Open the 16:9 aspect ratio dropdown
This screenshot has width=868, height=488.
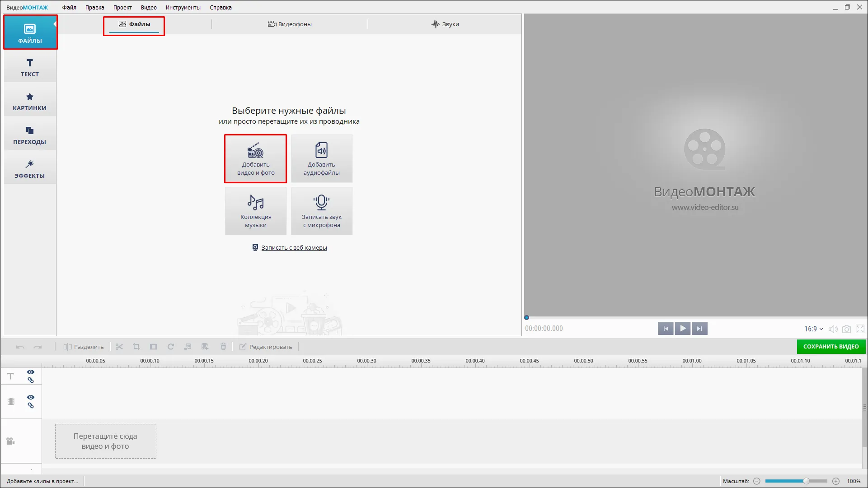pos(813,329)
